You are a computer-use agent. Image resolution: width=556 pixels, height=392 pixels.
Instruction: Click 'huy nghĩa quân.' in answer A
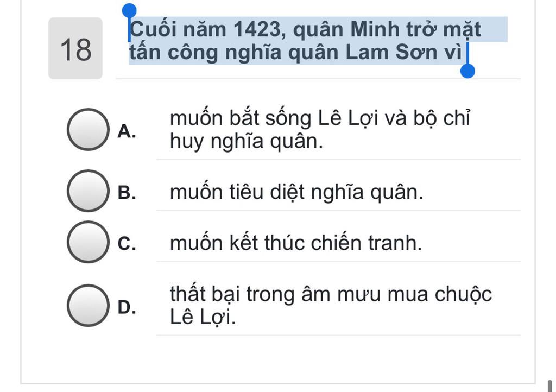coord(247,141)
